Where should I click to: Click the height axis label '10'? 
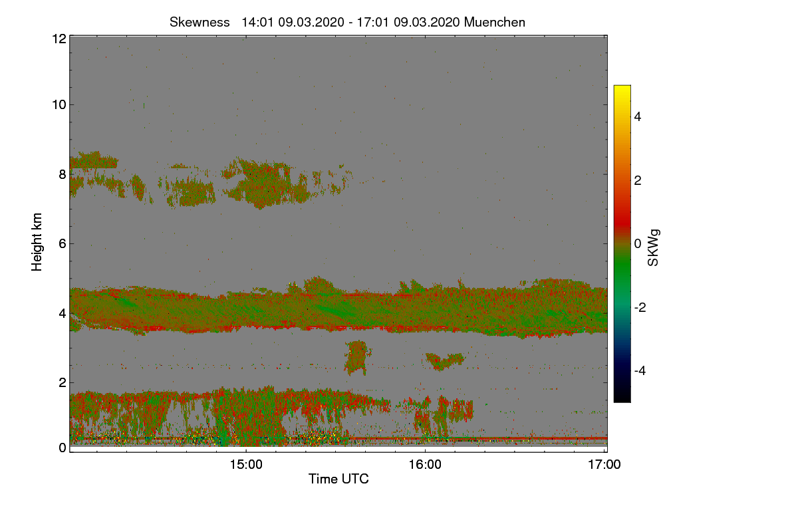pos(59,104)
